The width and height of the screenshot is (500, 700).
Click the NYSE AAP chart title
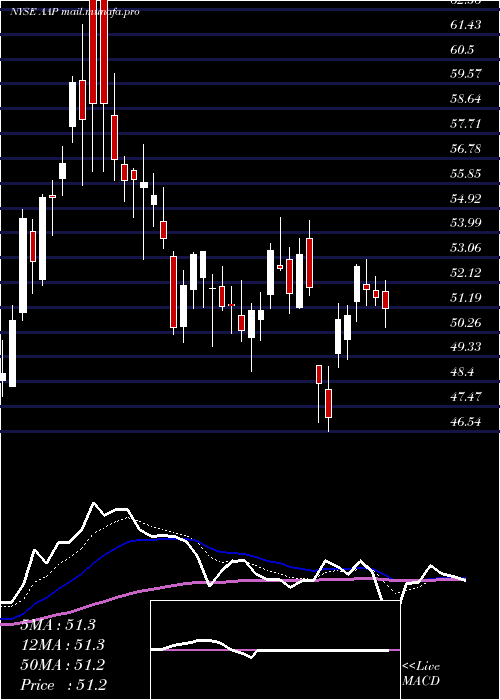point(75,12)
